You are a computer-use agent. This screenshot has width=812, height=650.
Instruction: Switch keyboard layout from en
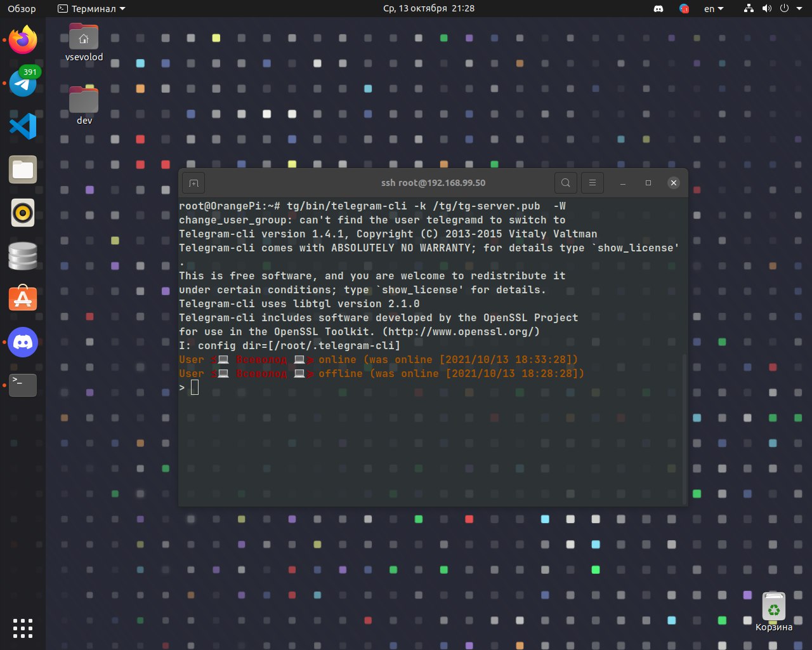point(714,9)
